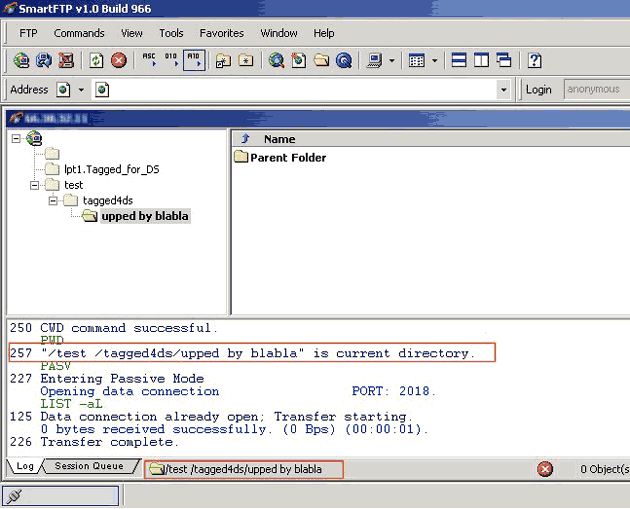Click the cascade windows icon
Image resolution: width=630 pixels, height=509 pixels.
(x=505, y=61)
